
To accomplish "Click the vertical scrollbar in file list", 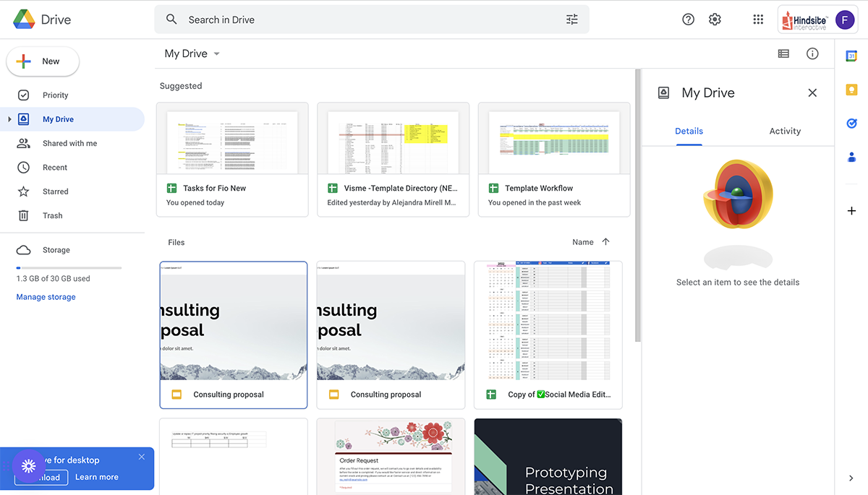I will click(x=637, y=206).
